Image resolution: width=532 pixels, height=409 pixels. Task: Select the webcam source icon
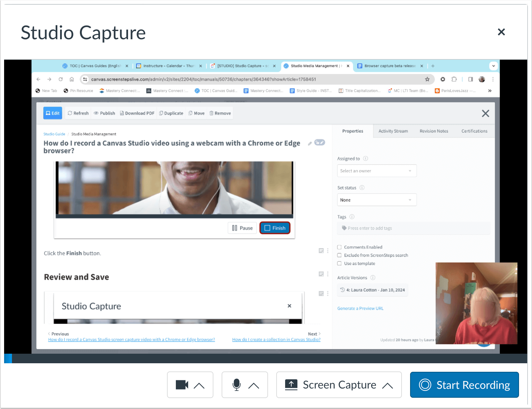(182, 385)
